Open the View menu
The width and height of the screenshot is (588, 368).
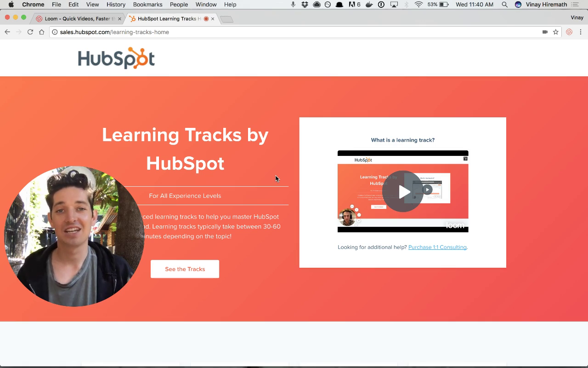click(92, 5)
